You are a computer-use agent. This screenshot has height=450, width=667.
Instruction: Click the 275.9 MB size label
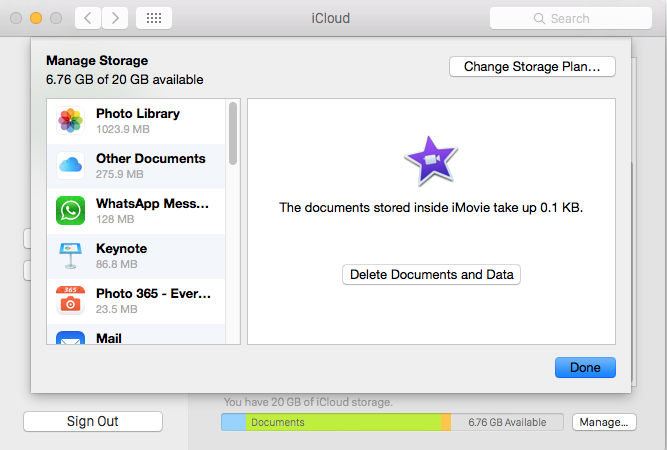120,174
